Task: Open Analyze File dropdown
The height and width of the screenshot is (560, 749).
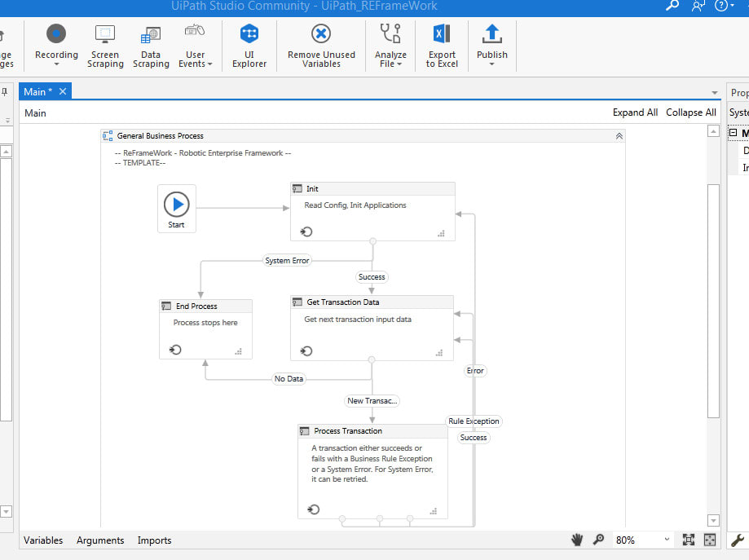Action: [x=390, y=46]
